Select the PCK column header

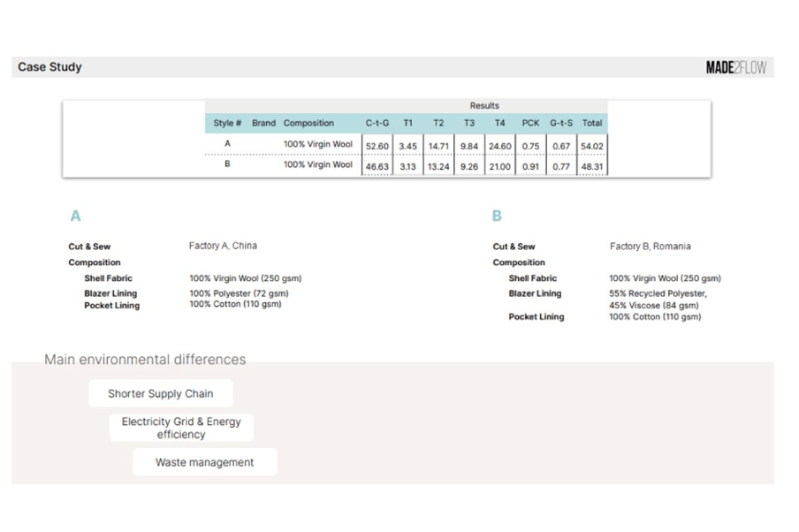[530, 124]
